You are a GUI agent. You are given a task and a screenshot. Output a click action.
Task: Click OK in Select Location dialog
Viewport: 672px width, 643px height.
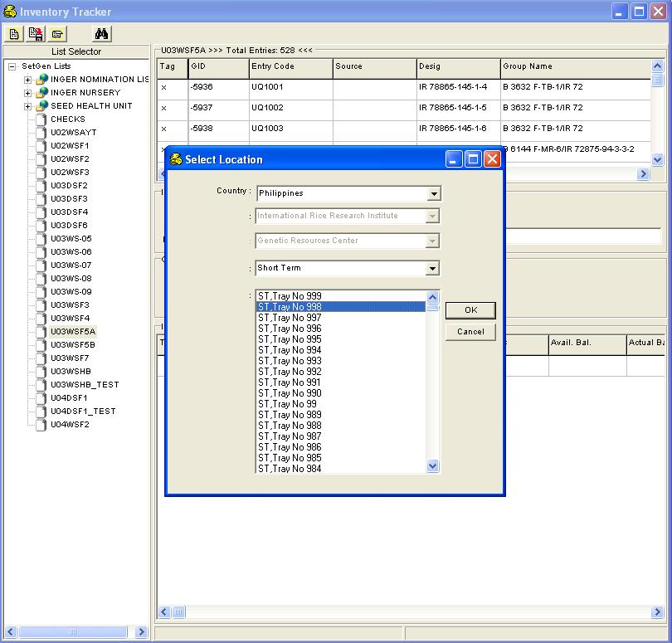pos(470,310)
